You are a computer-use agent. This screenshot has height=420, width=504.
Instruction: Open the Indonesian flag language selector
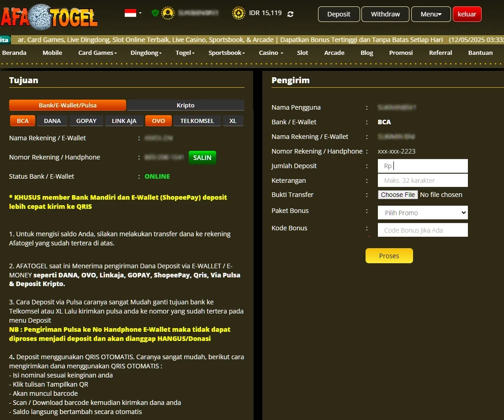click(x=133, y=13)
